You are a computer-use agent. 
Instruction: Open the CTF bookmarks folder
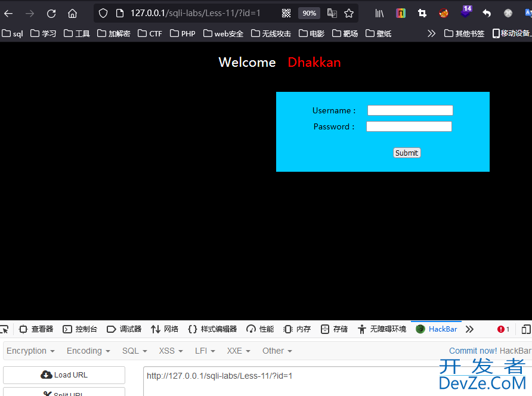tap(150, 33)
